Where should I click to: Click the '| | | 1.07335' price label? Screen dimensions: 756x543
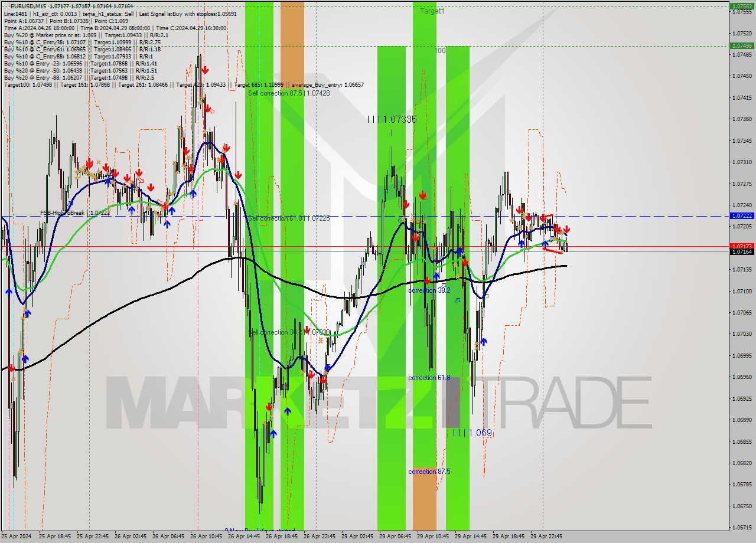(392, 119)
